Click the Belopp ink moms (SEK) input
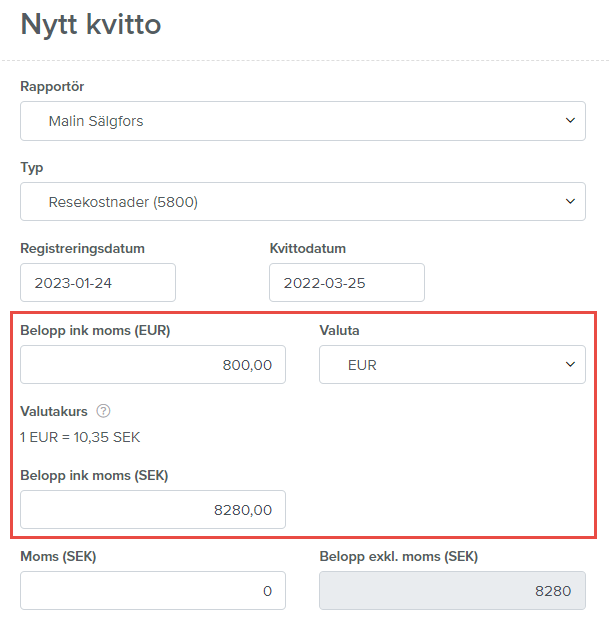This screenshot has height=626, width=611. click(153, 509)
